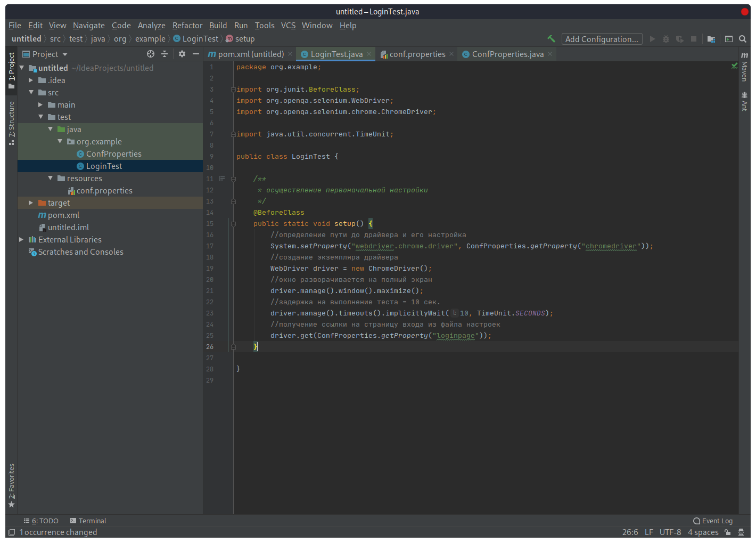
Task: Open the Refactor menu
Action: pyautogui.click(x=187, y=25)
